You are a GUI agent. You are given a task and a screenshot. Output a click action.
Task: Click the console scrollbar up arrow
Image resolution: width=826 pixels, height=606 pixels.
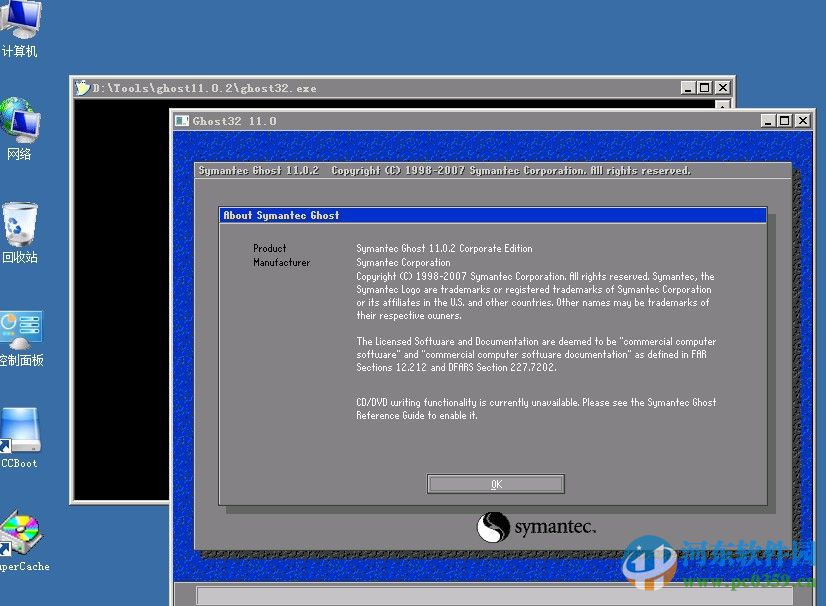pos(723,104)
